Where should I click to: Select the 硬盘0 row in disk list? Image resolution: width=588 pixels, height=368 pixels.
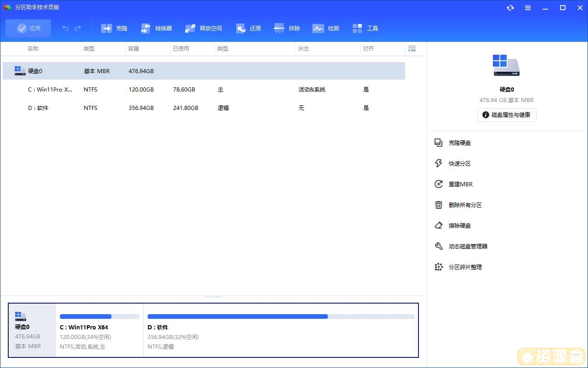tap(204, 71)
